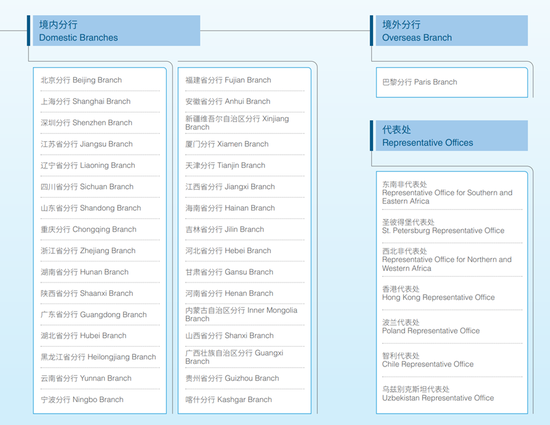This screenshot has height=425, width=550.
Task: Click the Paris Branch box
Action: pyautogui.click(x=451, y=82)
